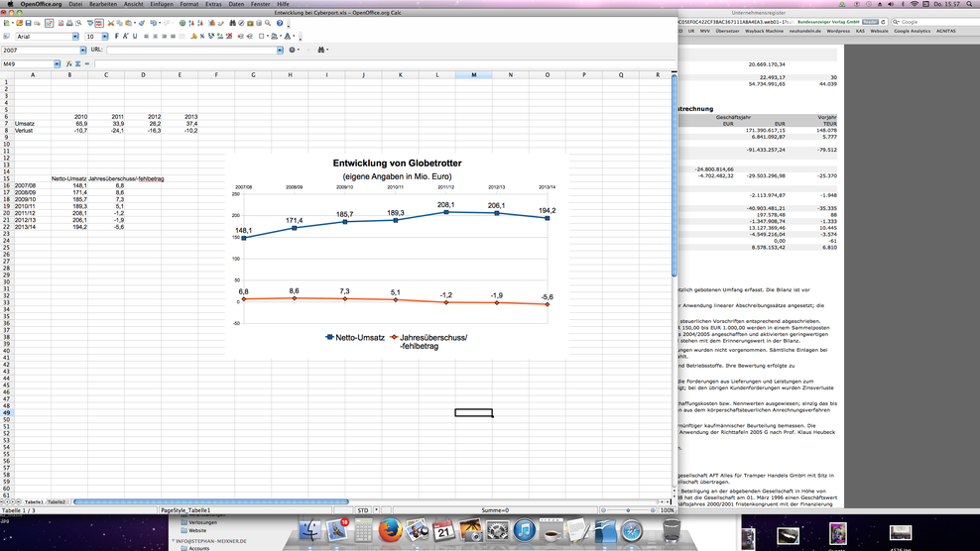Toggle Align right
Screen dimensions: 980x551
click(x=165, y=37)
